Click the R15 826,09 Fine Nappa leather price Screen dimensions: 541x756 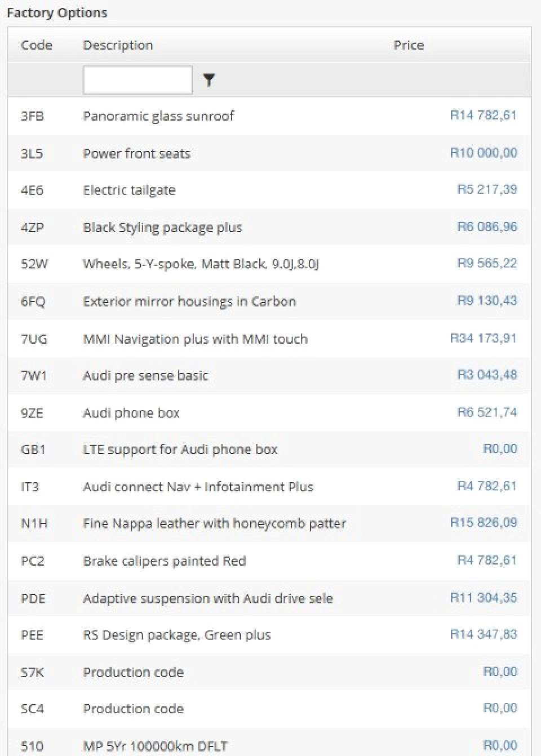coord(483,523)
